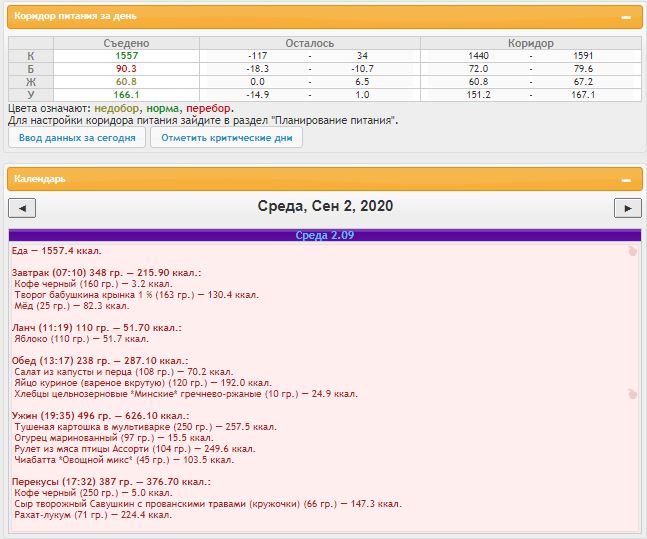Select the «Коридор» column header
The width and height of the screenshot is (647, 539).
pos(531,43)
